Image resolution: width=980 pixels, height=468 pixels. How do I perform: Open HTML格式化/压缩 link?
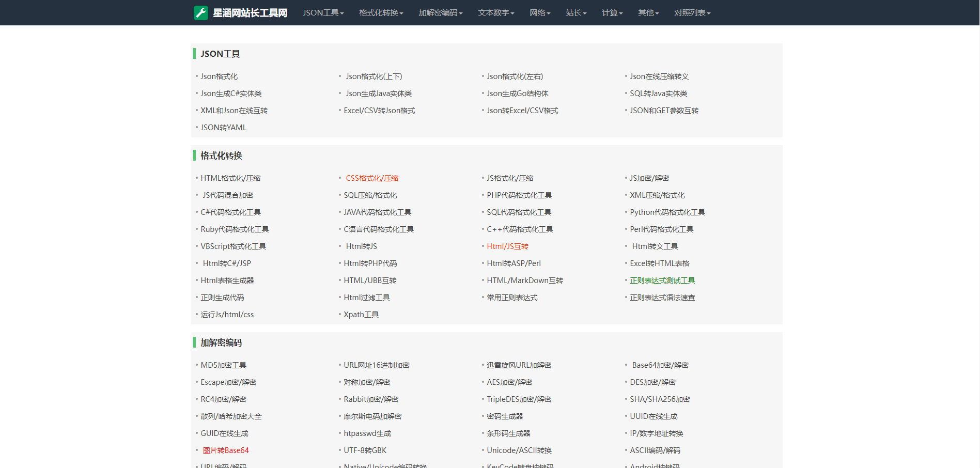pyautogui.click(x=230, y=178)
